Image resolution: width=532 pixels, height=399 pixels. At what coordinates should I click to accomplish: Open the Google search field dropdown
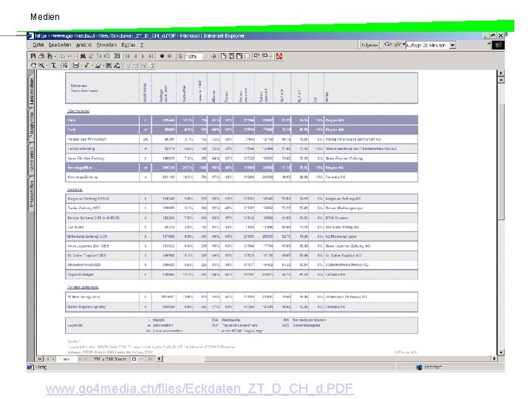point(453,45)
